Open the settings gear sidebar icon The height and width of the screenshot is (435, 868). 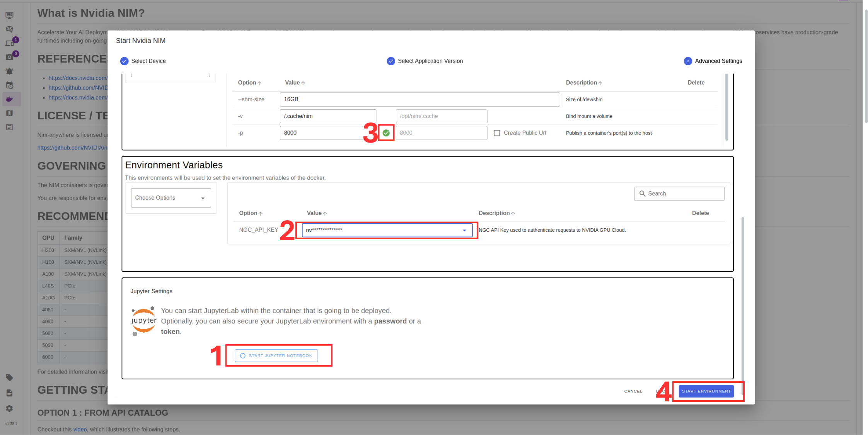coord(10,408)
